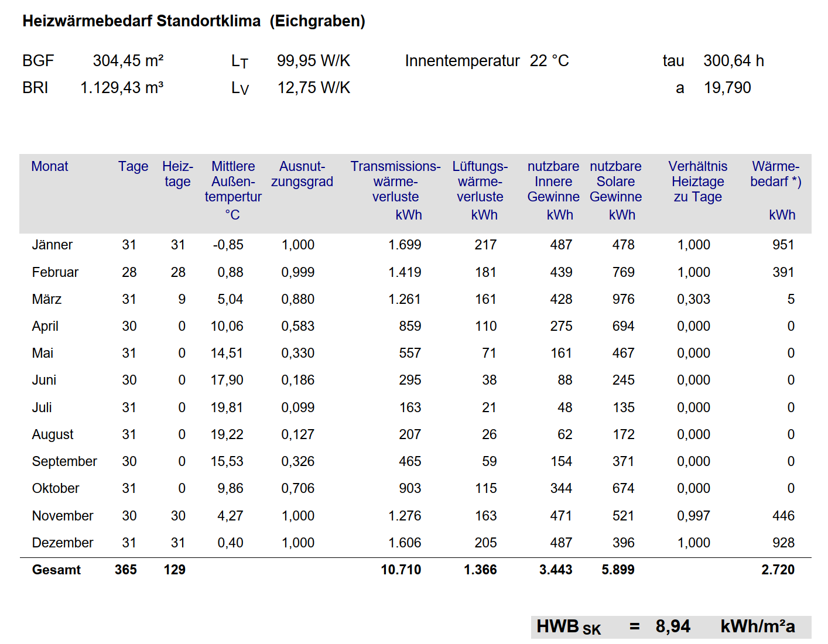Click the Monat column header
Image resolution: width=828 pixels, height=644 pixels.
click(50, 166)
